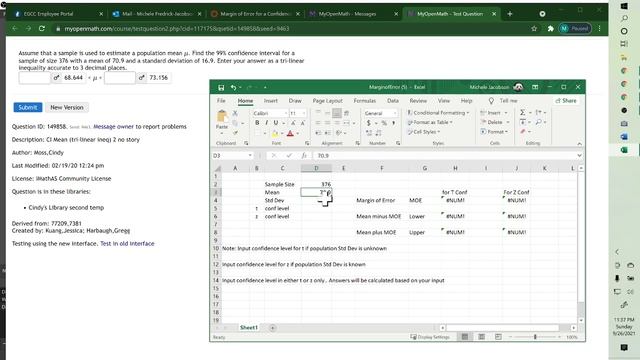Click the Clear eraser icon in Editing
Image resolution: width=640 pixels, height=360 pixels.
(x=523, y=131)
